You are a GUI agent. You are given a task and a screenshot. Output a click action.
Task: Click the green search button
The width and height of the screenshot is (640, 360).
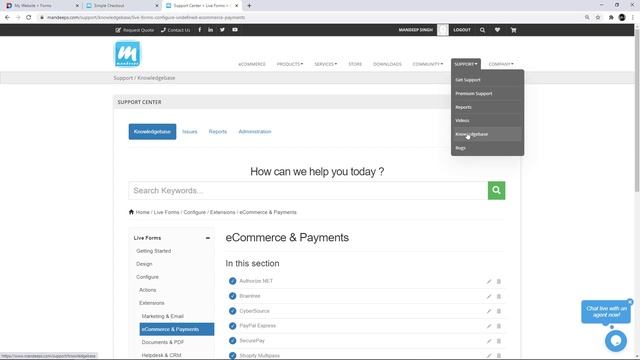pyautogui.click(x=496, y=190)
